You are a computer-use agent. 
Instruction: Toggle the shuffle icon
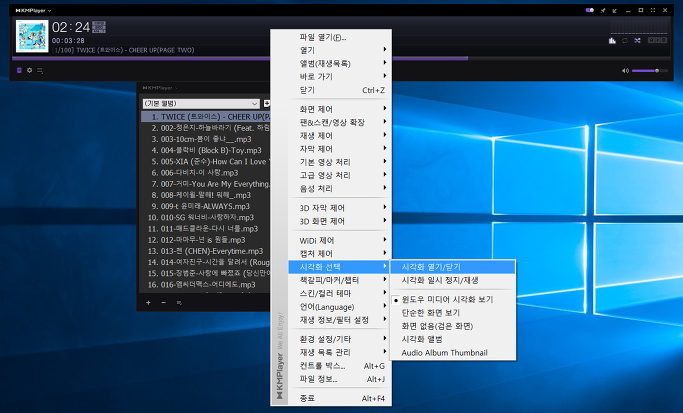pyautogui.click(x=637, y=41)
